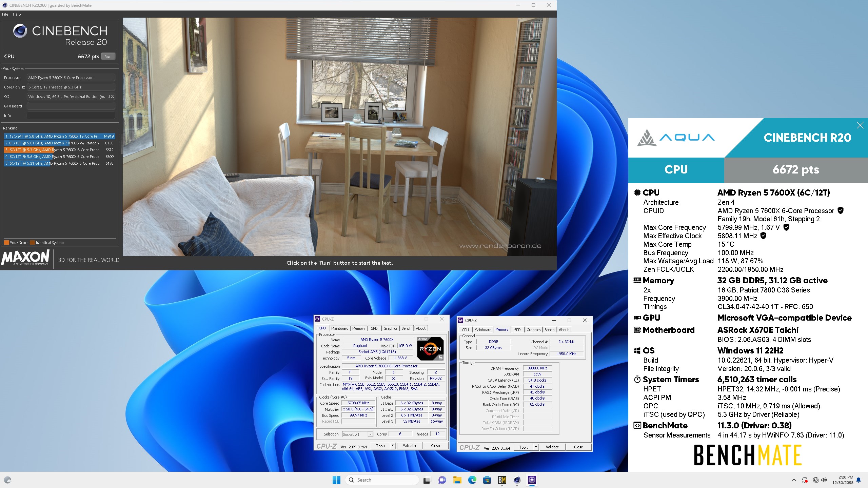Open the Windows Start menu
The width and height of the screenshot is (868, 488).
click(x=336, y=480)
